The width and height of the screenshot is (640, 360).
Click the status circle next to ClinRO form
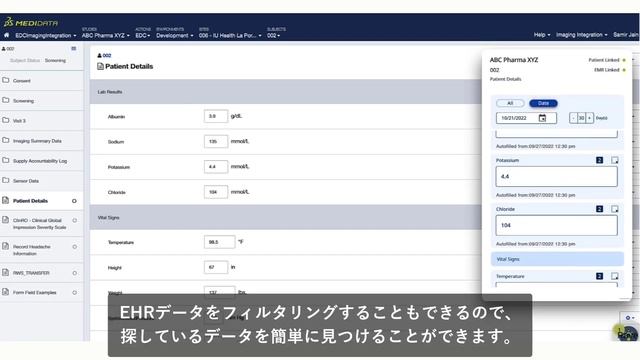(74, 220)
